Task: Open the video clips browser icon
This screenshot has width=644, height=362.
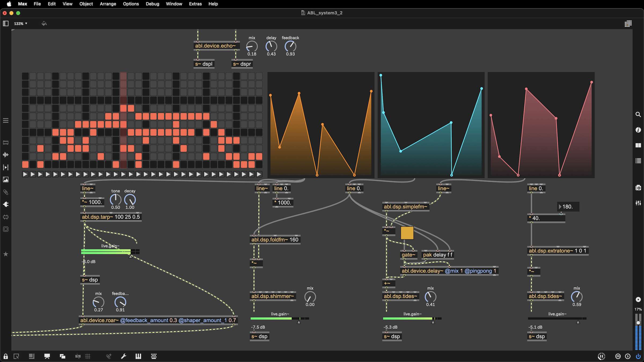Action: (x=6, y=167)
